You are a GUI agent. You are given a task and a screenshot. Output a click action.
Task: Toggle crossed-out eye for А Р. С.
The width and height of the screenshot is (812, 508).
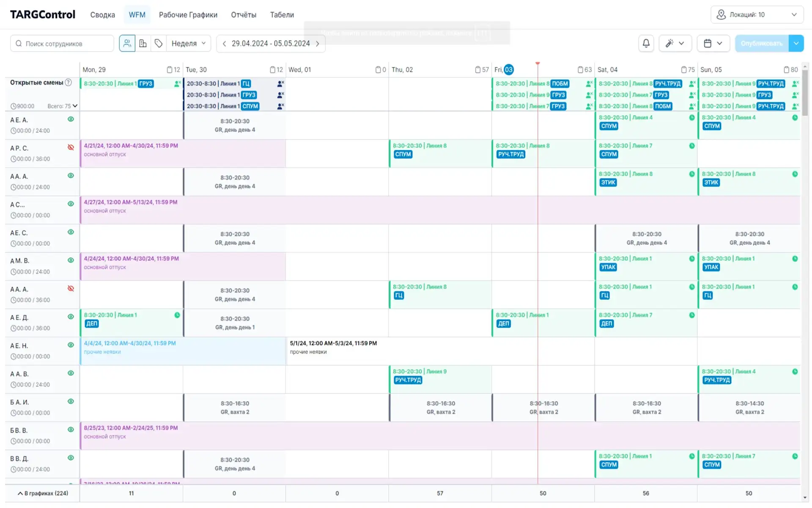[x=71, y=147]
